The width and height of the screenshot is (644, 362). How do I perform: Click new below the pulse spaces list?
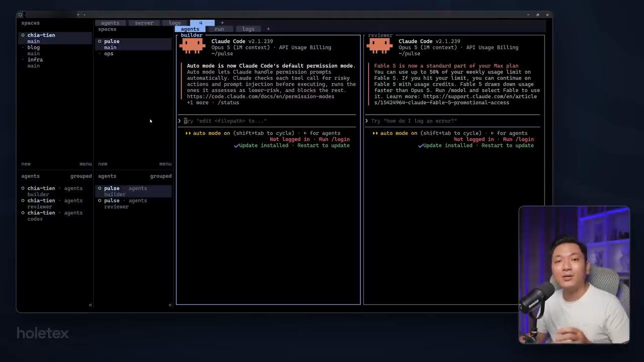[x=103, y=164]
